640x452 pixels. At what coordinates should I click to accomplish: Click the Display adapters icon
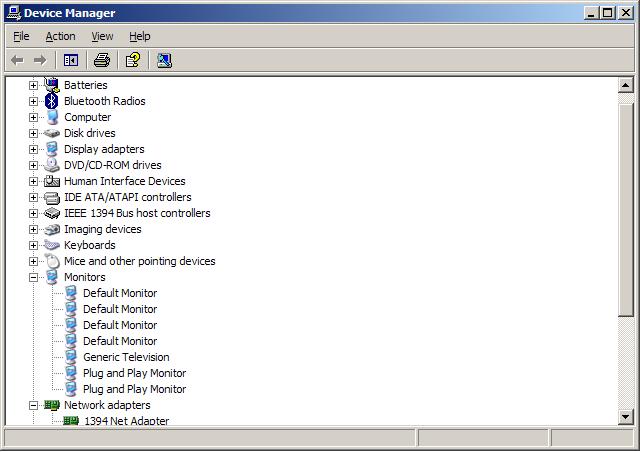tap(52, 149)
